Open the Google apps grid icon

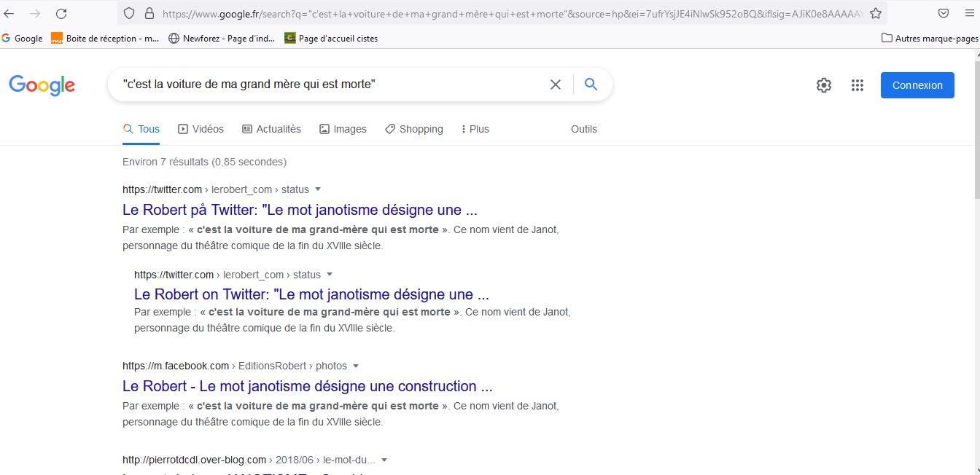click(x=857, y=85)
